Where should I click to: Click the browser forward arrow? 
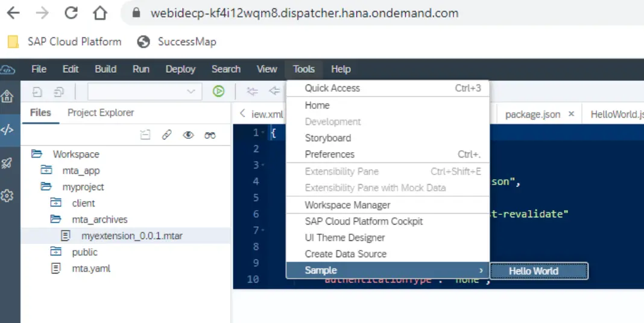[42, 13]
